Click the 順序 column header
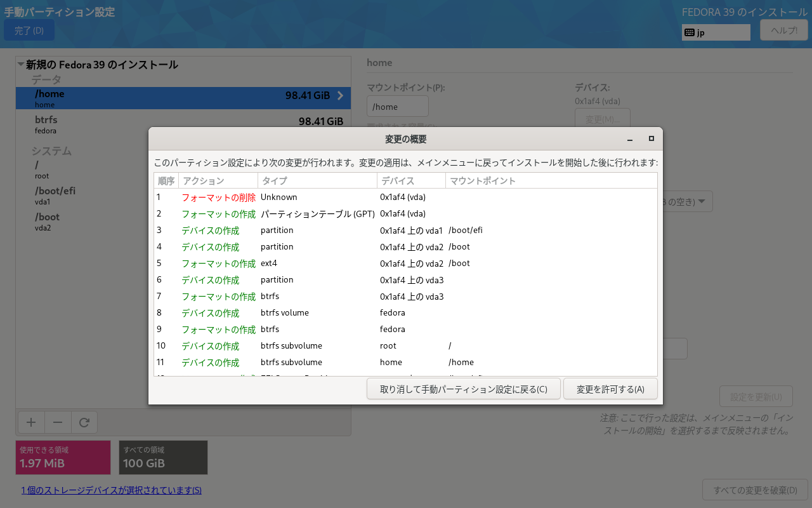The width and height of the screenshot is (812, 508). [166, 181]
